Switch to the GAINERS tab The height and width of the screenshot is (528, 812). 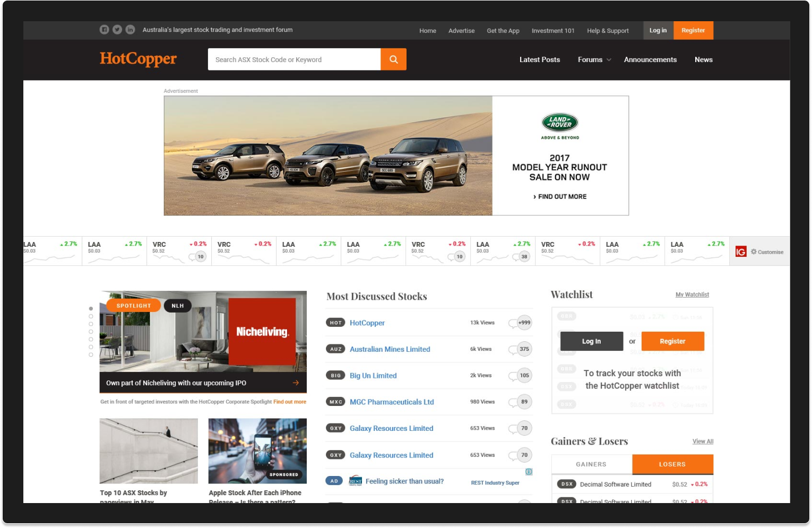coord(592,464)
